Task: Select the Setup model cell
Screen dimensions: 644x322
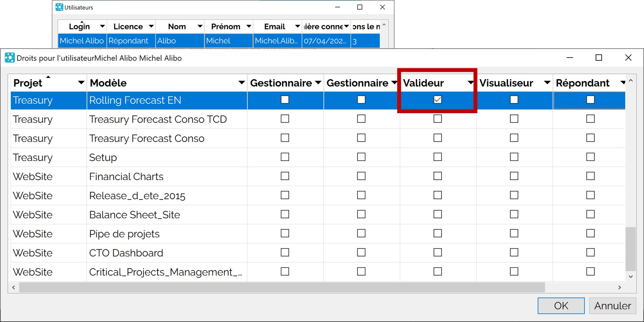Action: pyautogui.click(x=167, y=157)
